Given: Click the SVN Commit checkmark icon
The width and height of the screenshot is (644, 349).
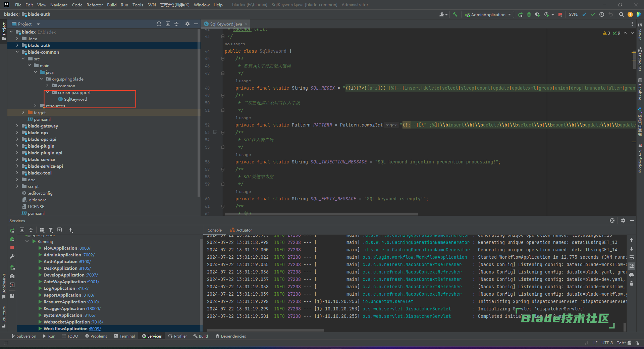Looking at the screenshot, I should (x=593, y=14).
